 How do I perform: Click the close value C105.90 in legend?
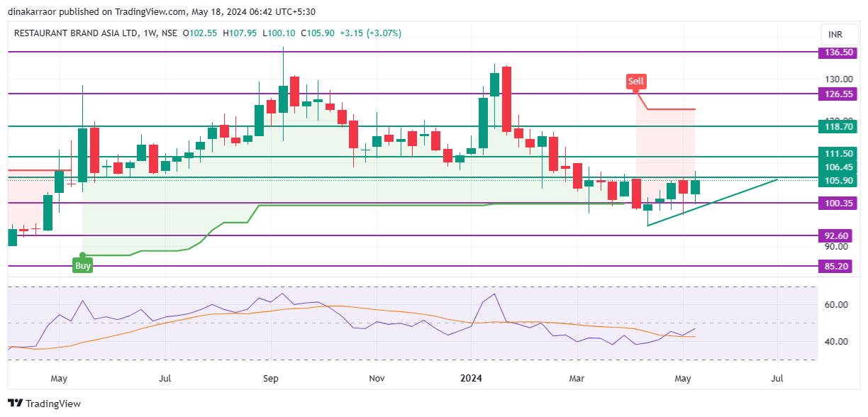(318, 33)
